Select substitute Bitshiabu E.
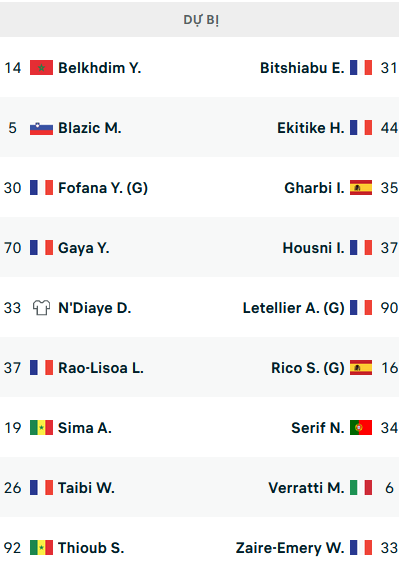399x583 pixels. point(302,68)
